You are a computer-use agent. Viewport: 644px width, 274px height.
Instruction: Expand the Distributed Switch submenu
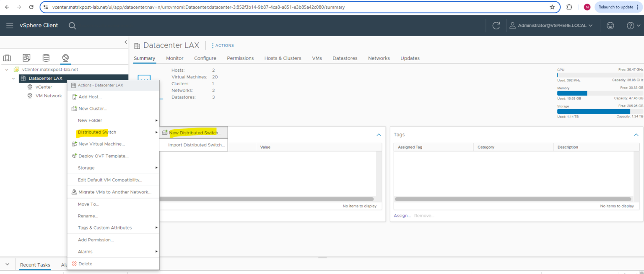(x=96, y=132)
